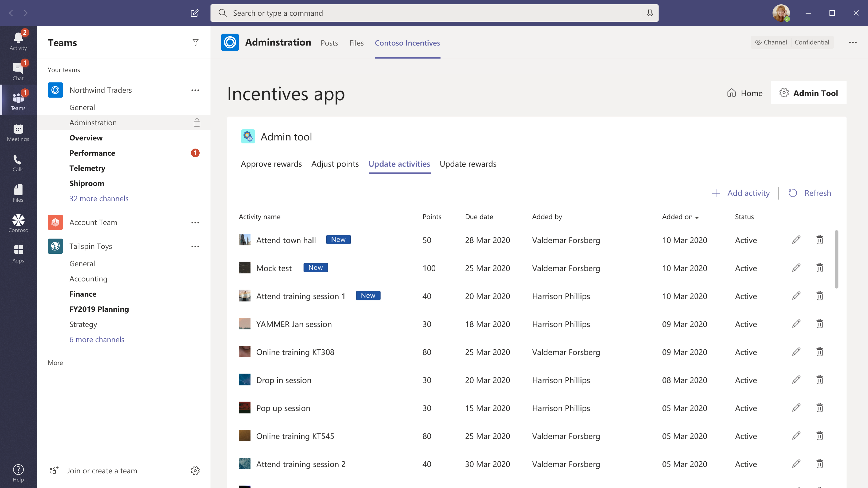Viewport: 868px width, 488px height.
Task: Click in the search or command box
Action: point(434,13)
